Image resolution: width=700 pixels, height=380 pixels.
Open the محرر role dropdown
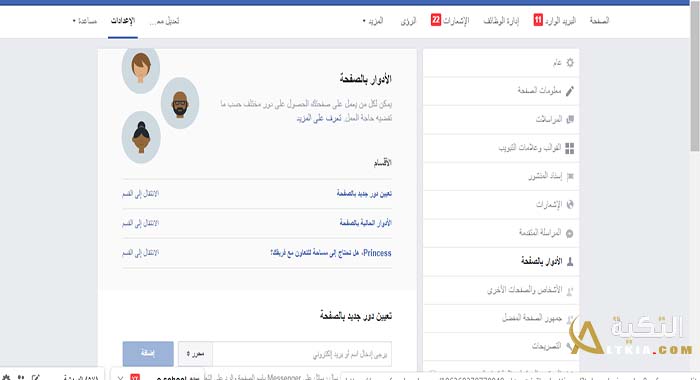point(195,354)
